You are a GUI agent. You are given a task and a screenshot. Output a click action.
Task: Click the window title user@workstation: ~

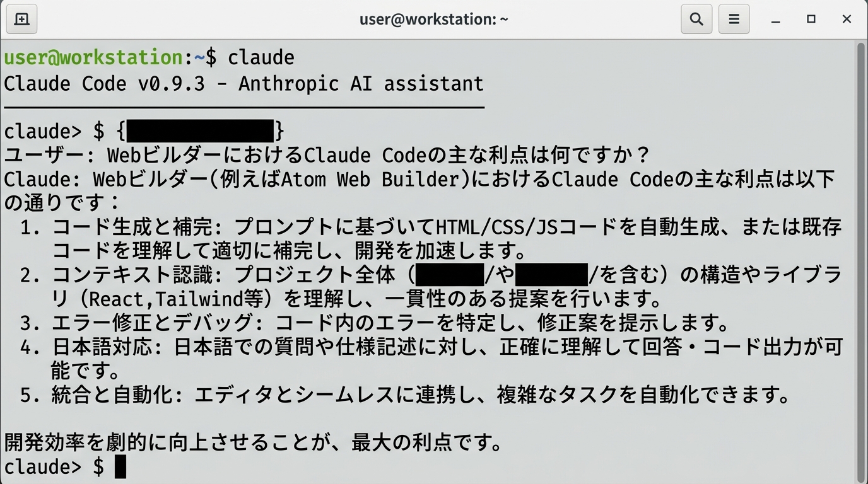coord(433,20)
